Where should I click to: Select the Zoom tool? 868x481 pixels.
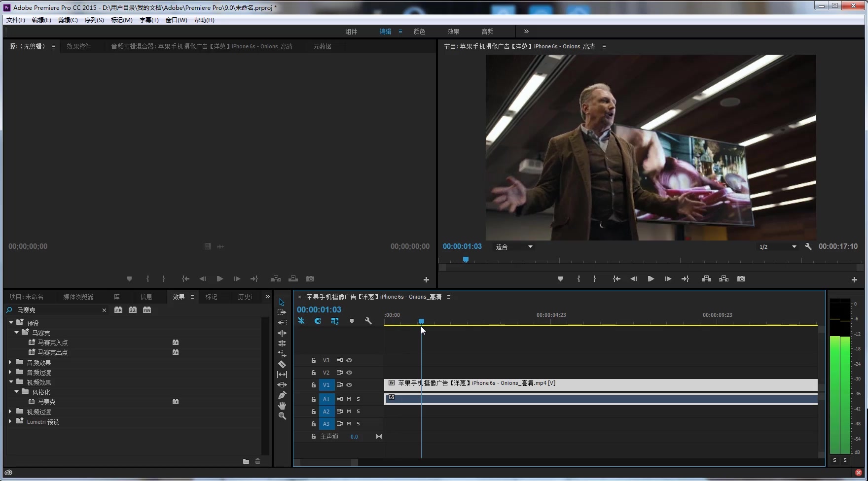point(282,416)
